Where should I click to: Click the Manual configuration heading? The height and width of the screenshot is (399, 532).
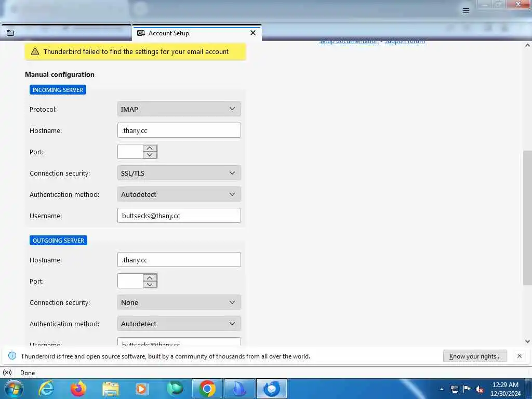pos(60,74)
